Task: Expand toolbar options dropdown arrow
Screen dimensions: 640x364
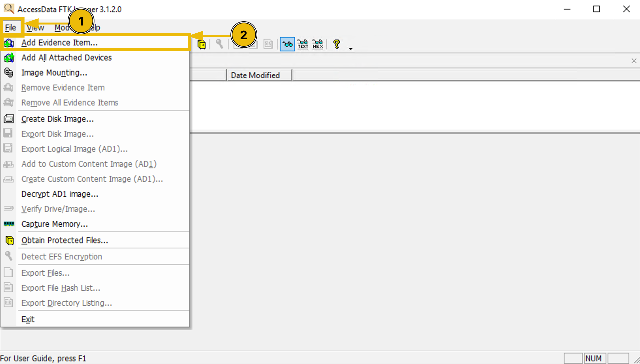Action: [x=351, y=49]
